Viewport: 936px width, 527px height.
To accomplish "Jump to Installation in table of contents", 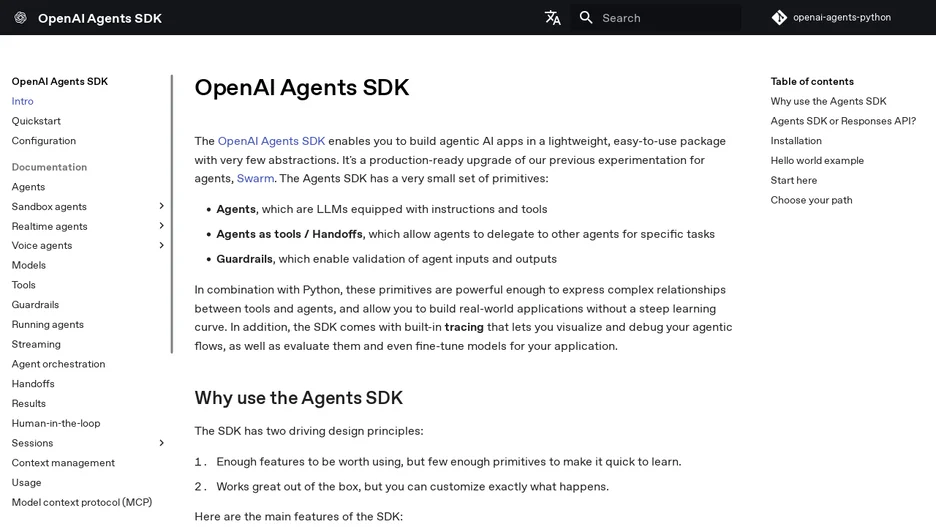I will (796, 141).
